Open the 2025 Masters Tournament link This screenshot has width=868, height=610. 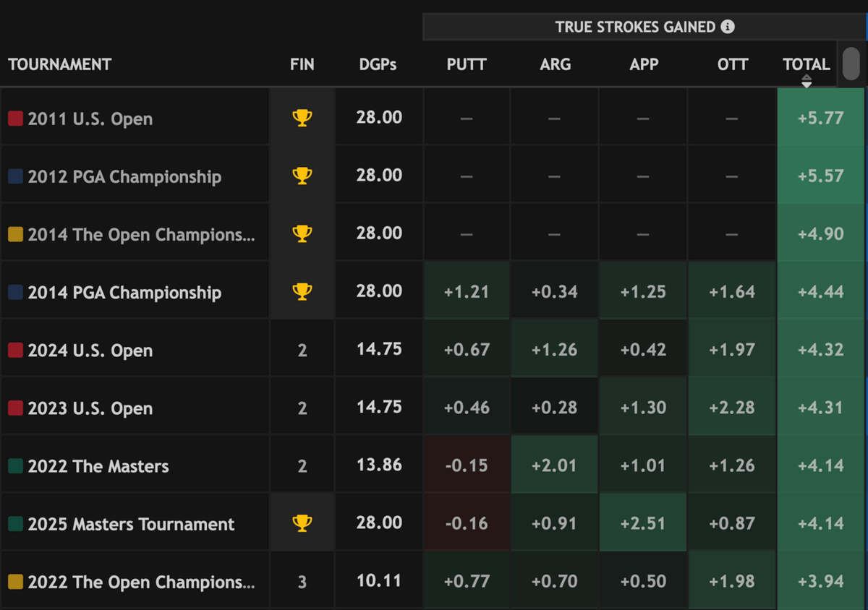[132, 524]
